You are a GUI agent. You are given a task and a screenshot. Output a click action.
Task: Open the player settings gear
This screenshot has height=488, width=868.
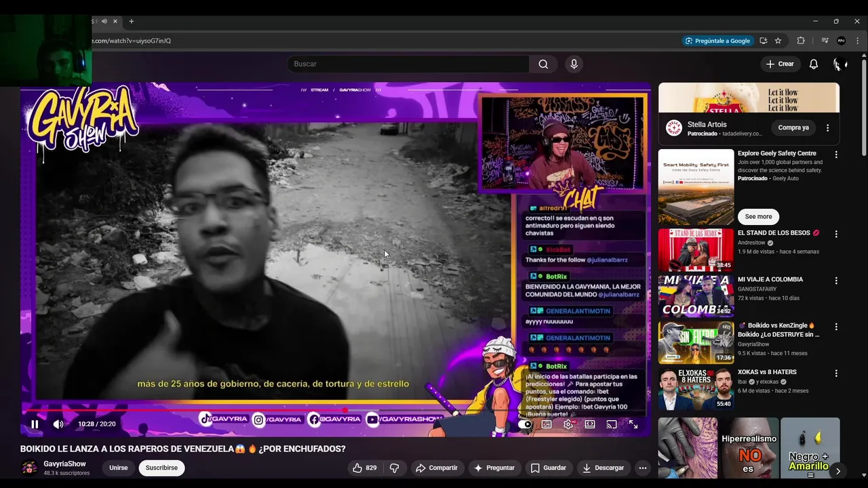568,424
